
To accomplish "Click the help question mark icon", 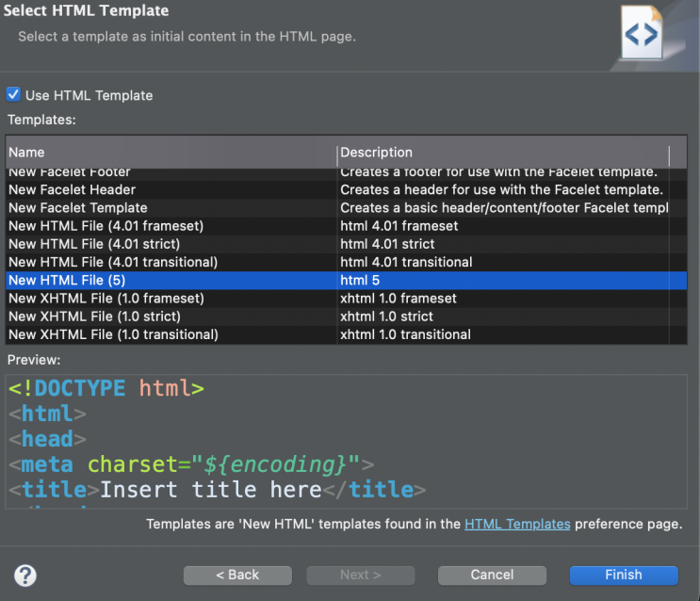I will tap(25, 576).
